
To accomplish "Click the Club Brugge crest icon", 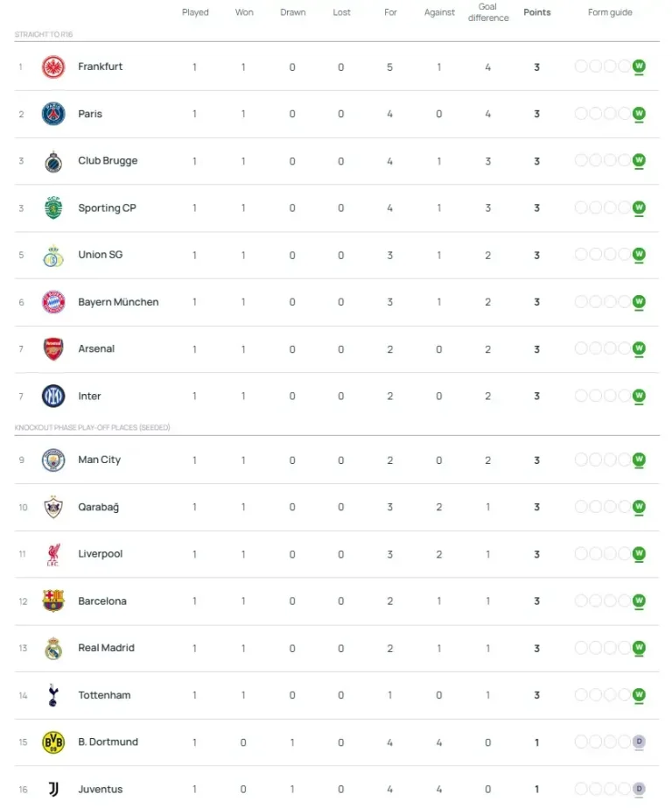I will pos(53,161).
